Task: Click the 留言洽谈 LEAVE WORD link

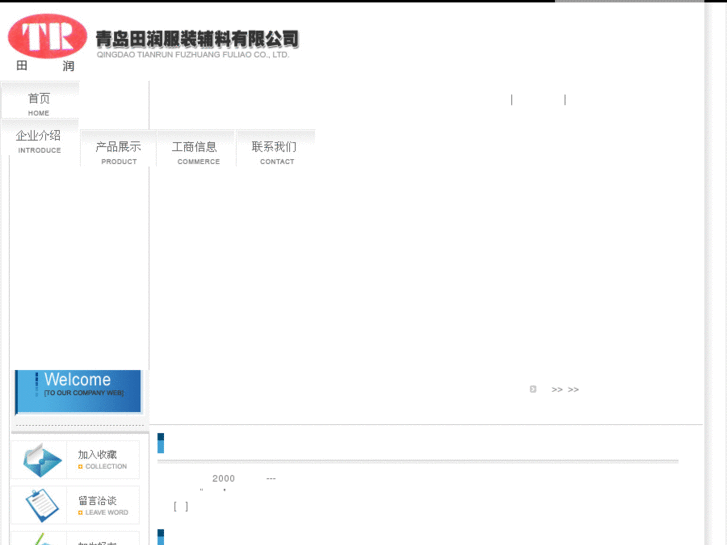Action: click(x=102, y=506)
